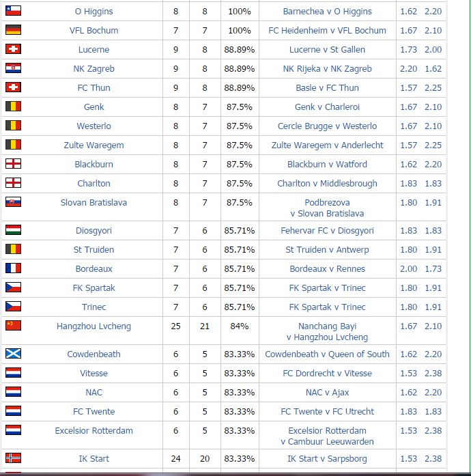Open the Zulte Waregem team link
The width and height of the screenshot is (471, 476).
tap(94, 145)
